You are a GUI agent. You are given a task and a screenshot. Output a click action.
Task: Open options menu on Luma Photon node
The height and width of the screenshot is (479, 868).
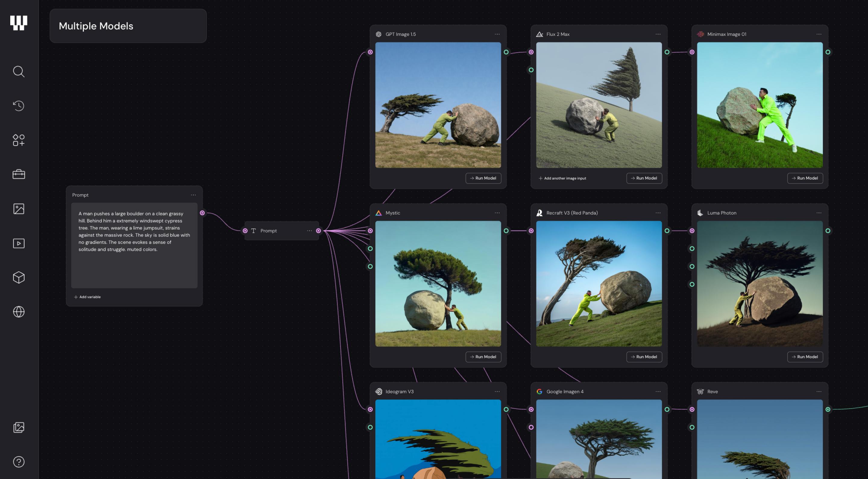tap(819, 213)
